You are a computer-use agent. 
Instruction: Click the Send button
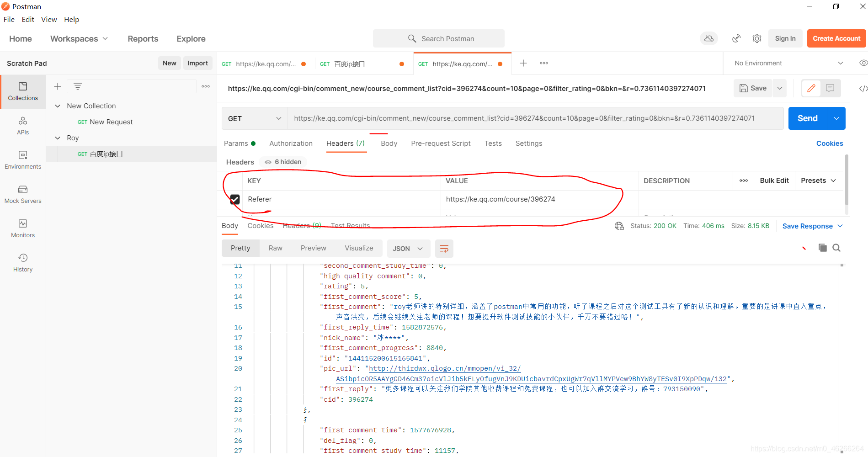[808, 118]
